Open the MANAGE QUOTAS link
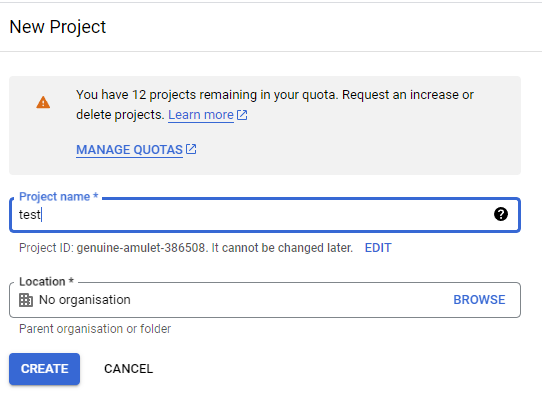 (129, 150)
